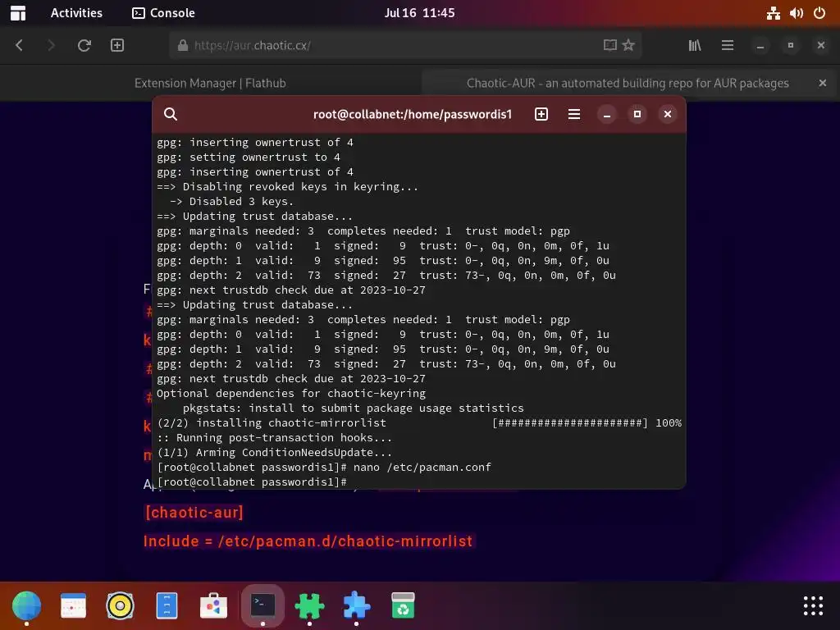Click '[chaotic-aur]' text on the web page
The width and height of the screenshot is (840, 630).
pos(194,513)
